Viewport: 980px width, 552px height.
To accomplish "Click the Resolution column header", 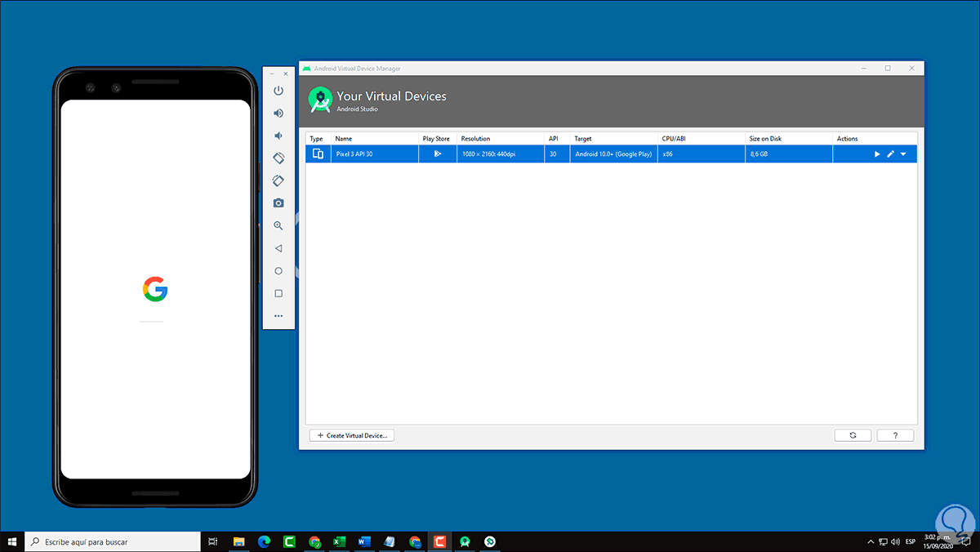I will (475, 139).
